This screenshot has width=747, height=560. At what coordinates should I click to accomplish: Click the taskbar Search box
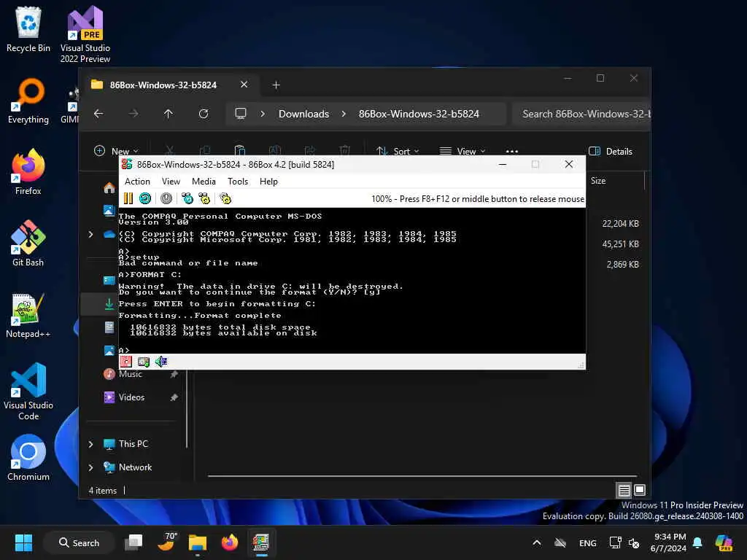79,542
